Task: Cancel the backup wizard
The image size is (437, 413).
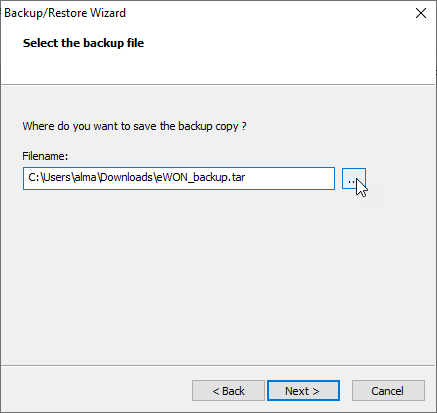Action: coord(388,390)
